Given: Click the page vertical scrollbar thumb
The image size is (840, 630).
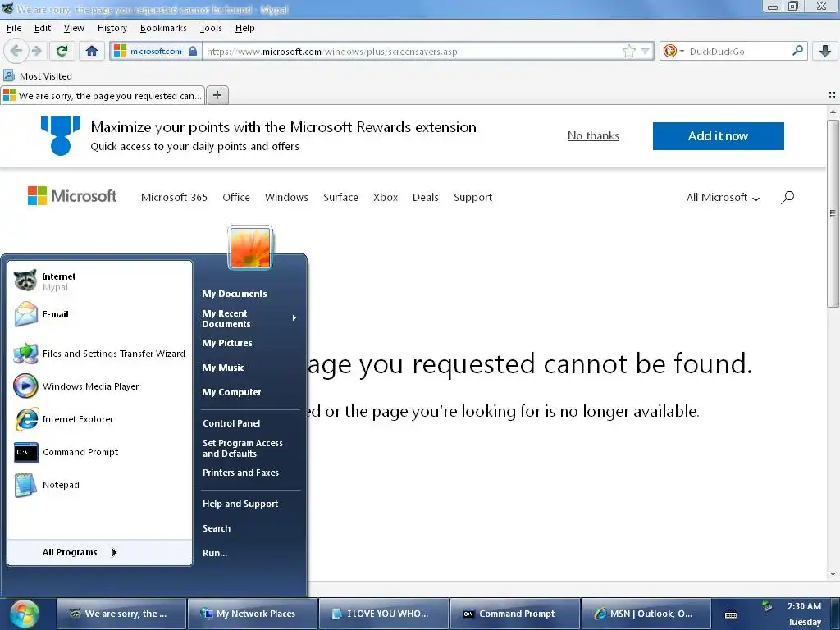Looking at the screenshot, I should [x=833, y=213].
